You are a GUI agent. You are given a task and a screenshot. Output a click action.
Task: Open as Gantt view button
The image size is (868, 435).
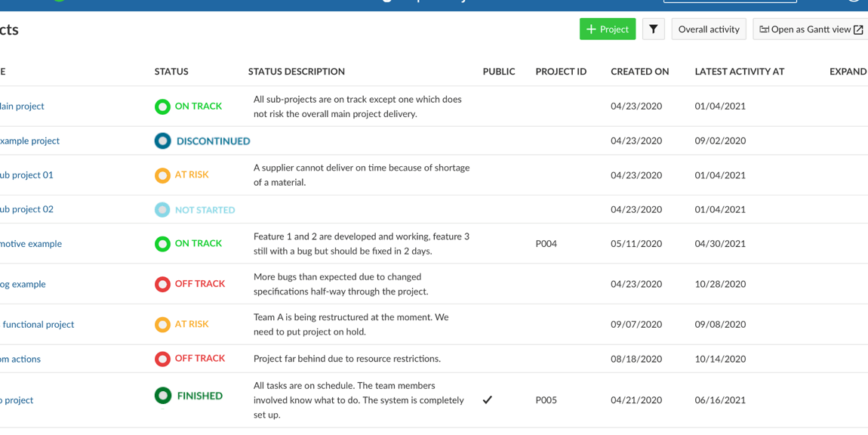pos(811,29)
